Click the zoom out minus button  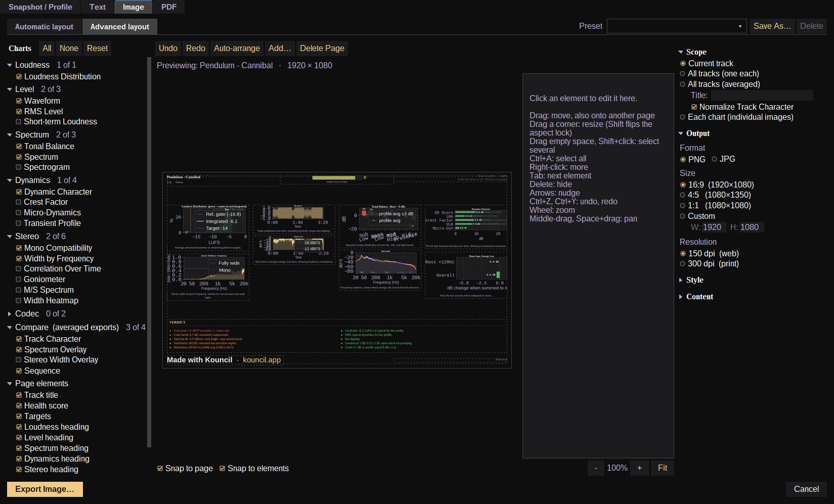[596, 468]
